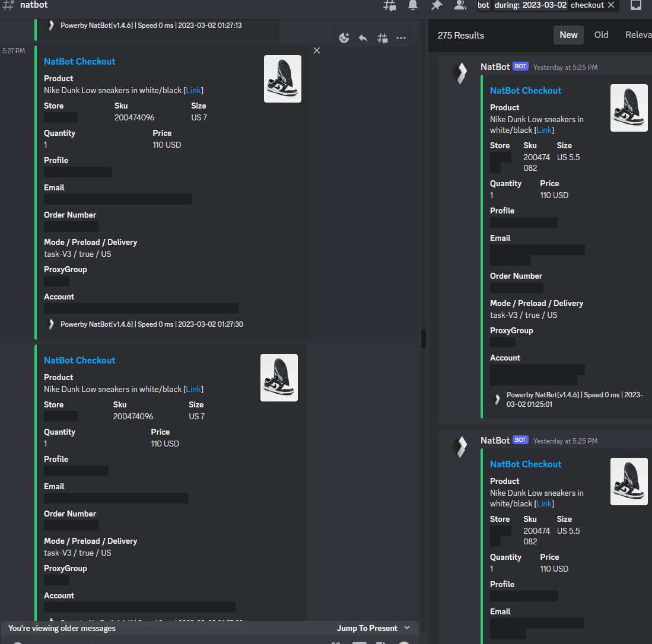The image size is (652, 644).
Task: Open NatBot Checkout title in second search result
Action: (x=526, y=464)
